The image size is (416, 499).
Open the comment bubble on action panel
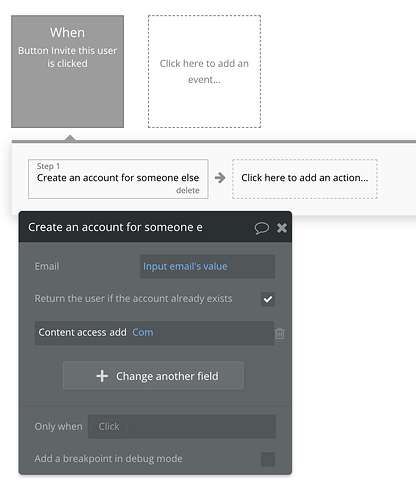(x=262, y=228)
